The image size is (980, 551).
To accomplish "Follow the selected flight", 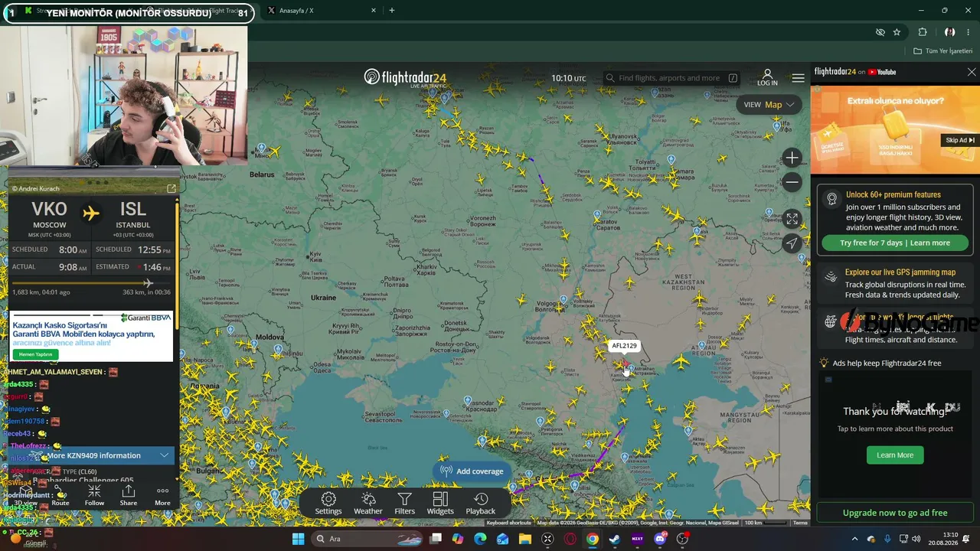I will [94, 495].
